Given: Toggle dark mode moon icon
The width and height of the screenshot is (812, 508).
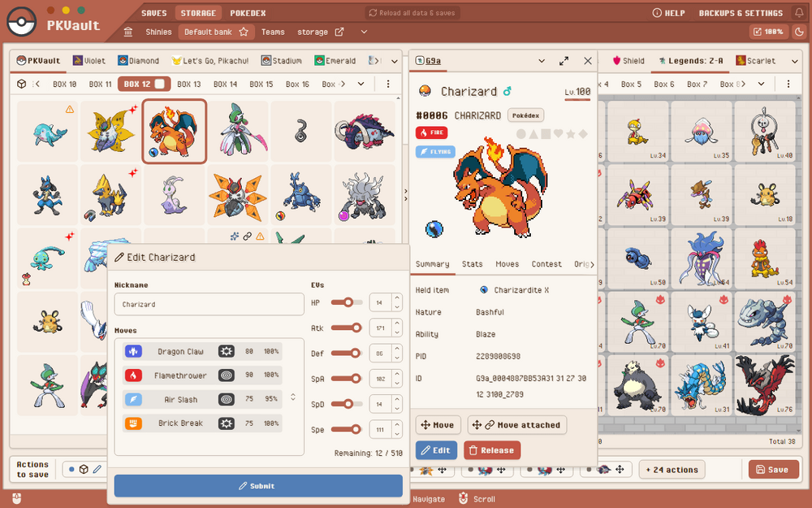Looking at the screenshot, I should point(799,32).
